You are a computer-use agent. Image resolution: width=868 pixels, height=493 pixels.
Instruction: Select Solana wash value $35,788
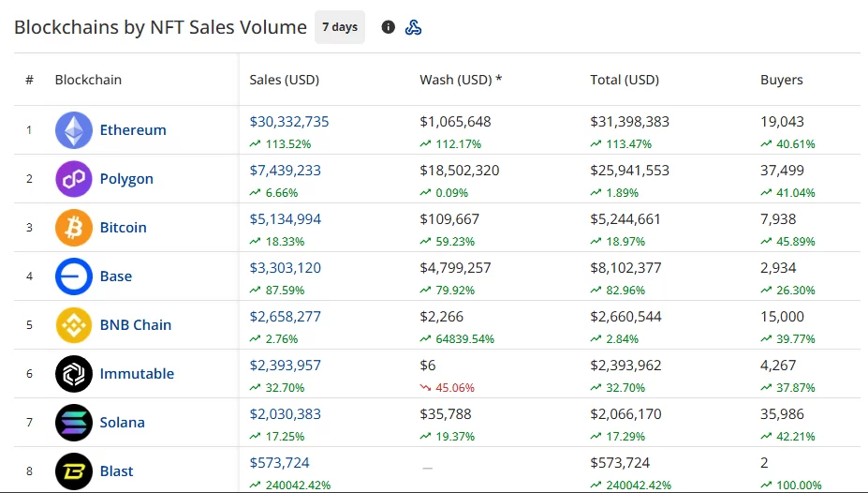click(446, 414)
